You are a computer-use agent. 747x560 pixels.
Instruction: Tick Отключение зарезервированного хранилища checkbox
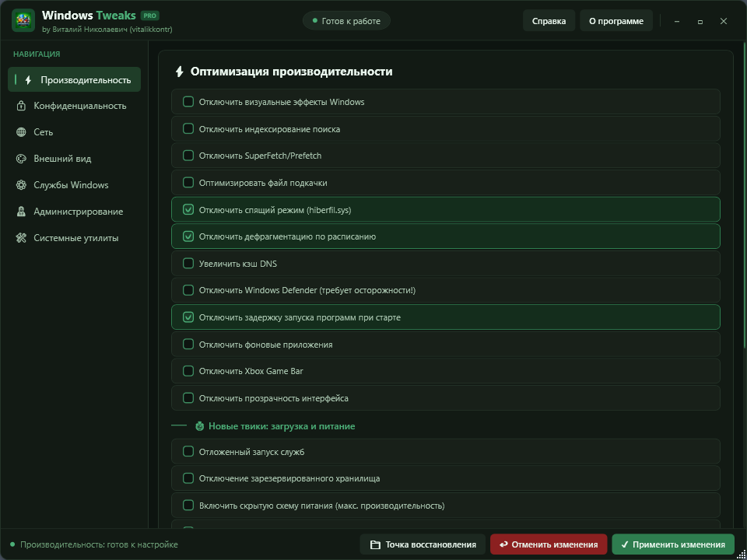click(188, 478)
